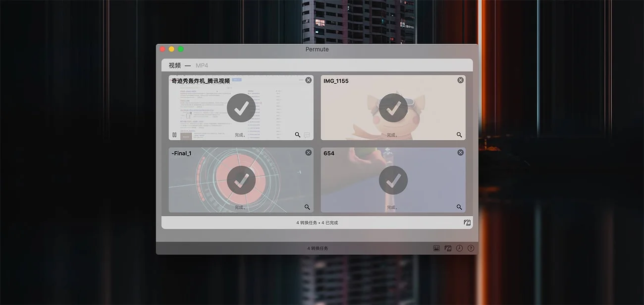Viewport: 644px width, 305px height.
Task: Remove the IMG_1155 conversion task
Action: (x=460, y=80)
